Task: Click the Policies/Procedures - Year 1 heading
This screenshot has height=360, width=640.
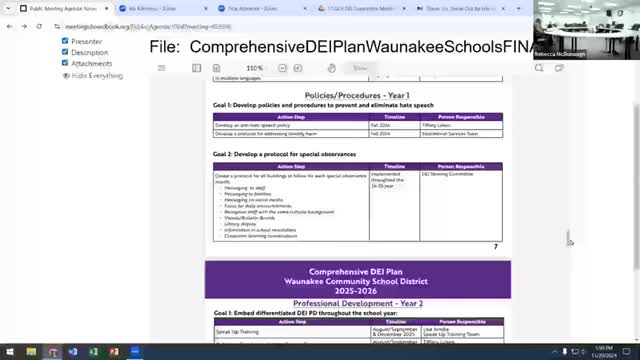Action: pos(357,96)
